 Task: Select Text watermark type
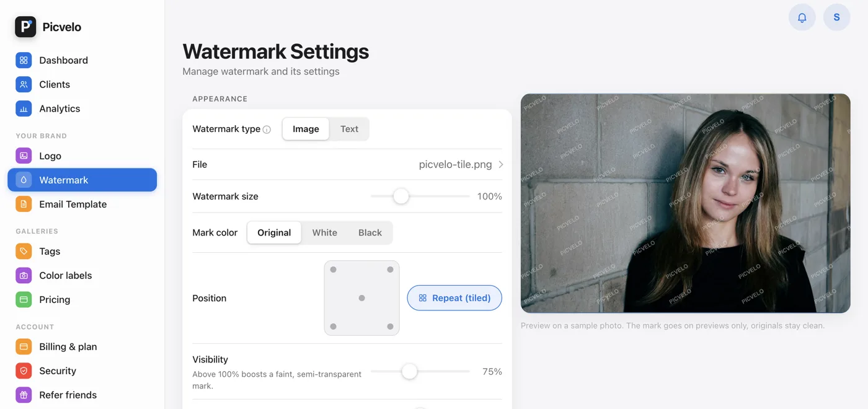click(x=349, y=129)
